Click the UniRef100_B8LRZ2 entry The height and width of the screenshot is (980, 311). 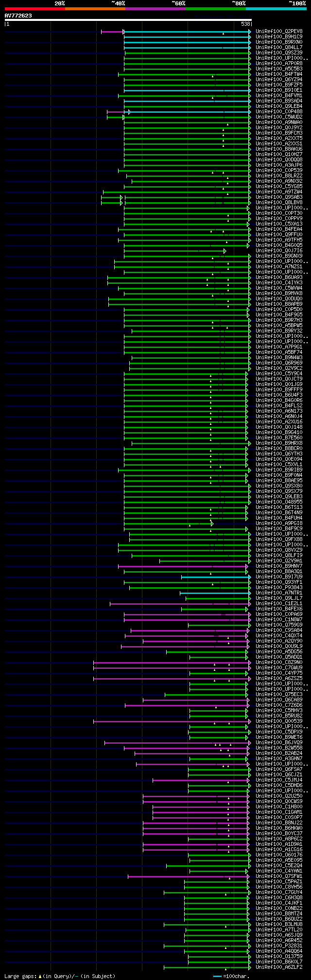279,175
